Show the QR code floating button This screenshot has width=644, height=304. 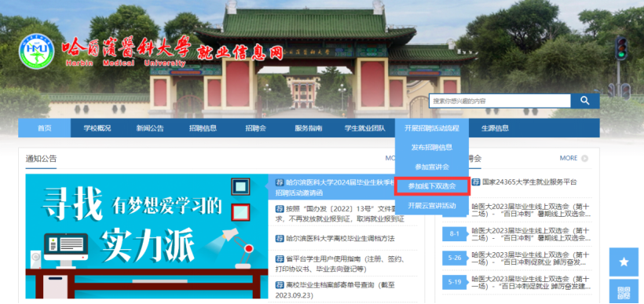(x=624, y=291)
